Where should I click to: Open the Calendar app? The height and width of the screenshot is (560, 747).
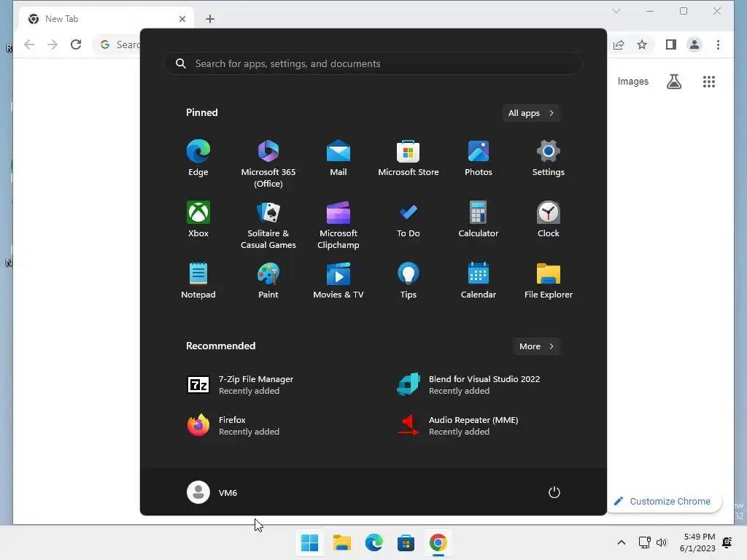pos(479,281)
